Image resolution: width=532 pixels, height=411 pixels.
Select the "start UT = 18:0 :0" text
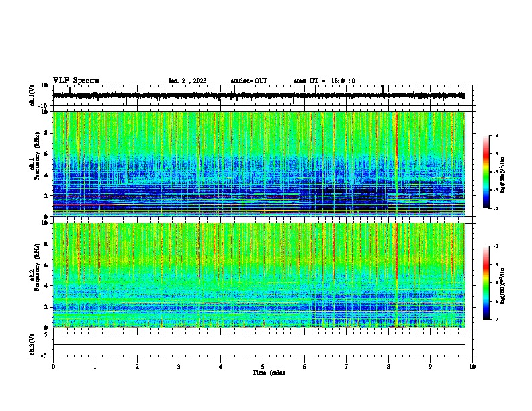pos(324,81)
